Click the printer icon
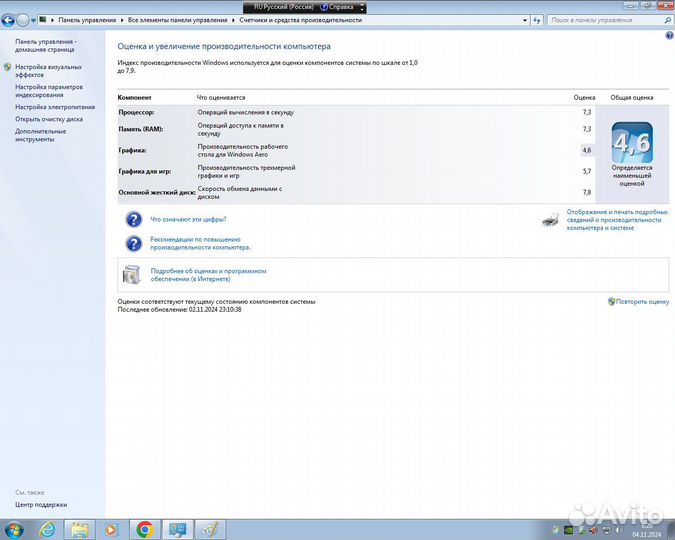 pos(551,220)
